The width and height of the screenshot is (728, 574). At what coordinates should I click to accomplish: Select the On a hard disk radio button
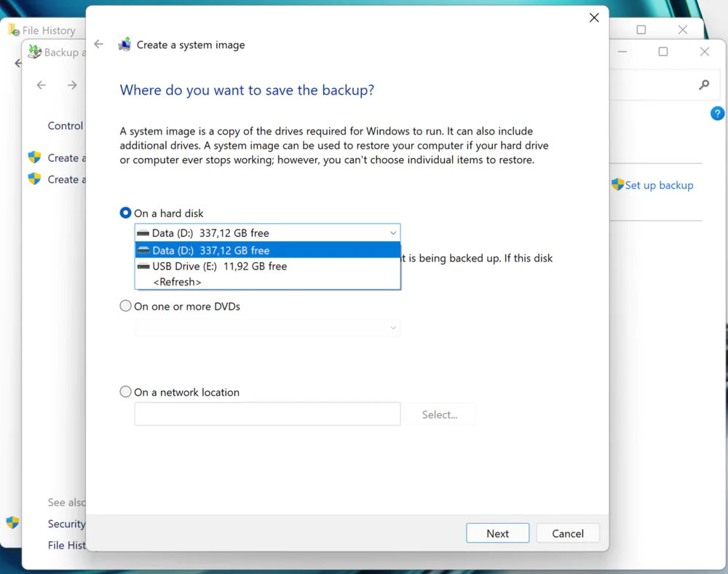(x=125, y=213)
